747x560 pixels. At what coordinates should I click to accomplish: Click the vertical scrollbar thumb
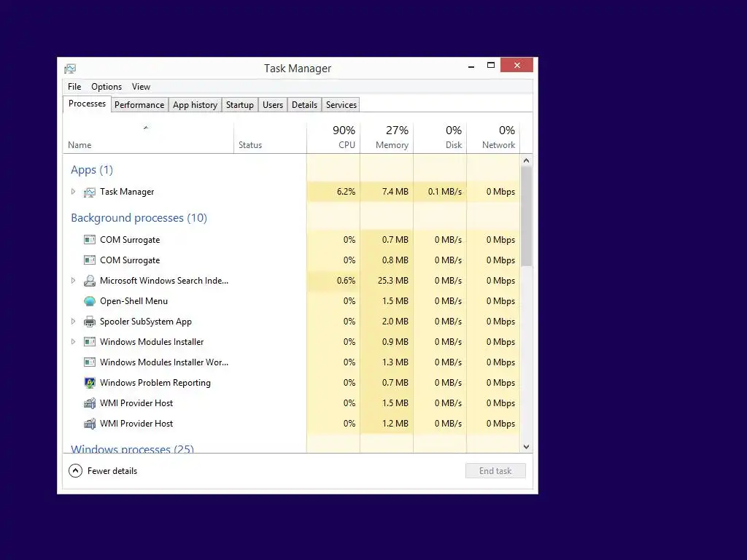click(x=527, y=216)
